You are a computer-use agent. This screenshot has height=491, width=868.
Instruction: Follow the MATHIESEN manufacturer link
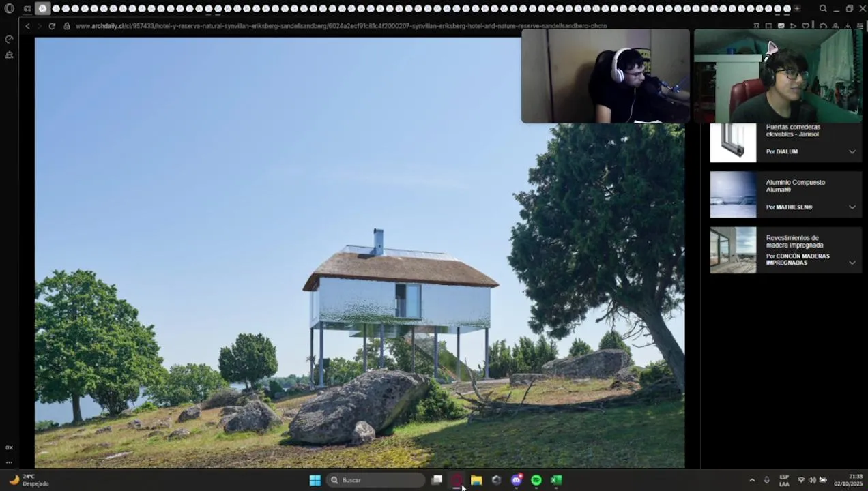pos(794,207)
